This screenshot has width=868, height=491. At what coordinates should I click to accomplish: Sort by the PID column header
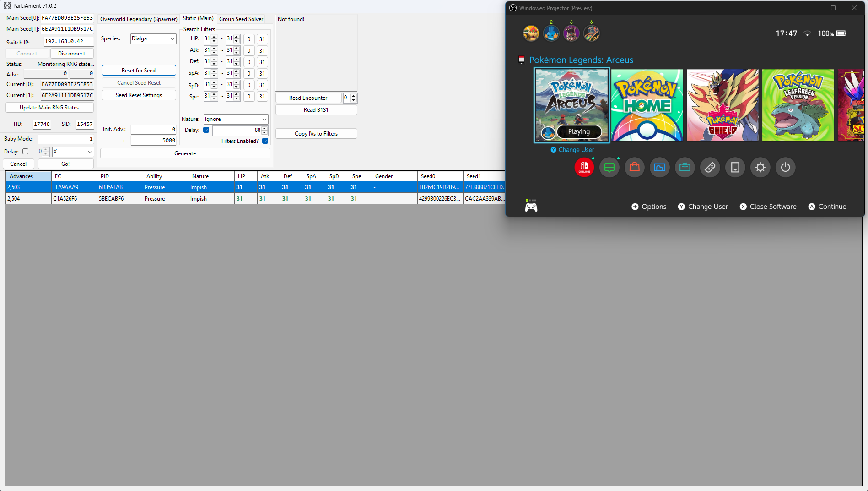(120, 176)
